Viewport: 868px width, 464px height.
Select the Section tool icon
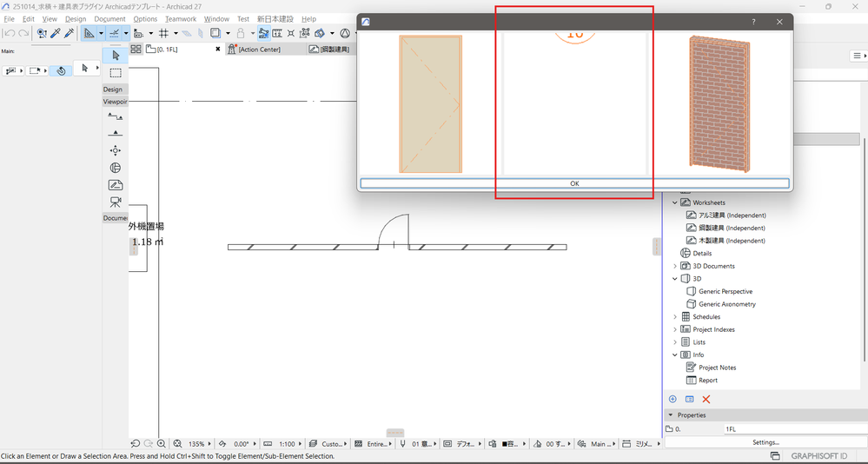(116, 116)
